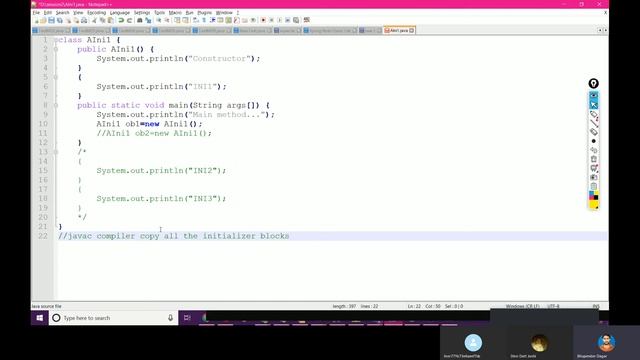Click Windows (CR LF) in status bar
Image resolution: width=640 pixels, height=360 pixels.
click(x=522, y=306)
